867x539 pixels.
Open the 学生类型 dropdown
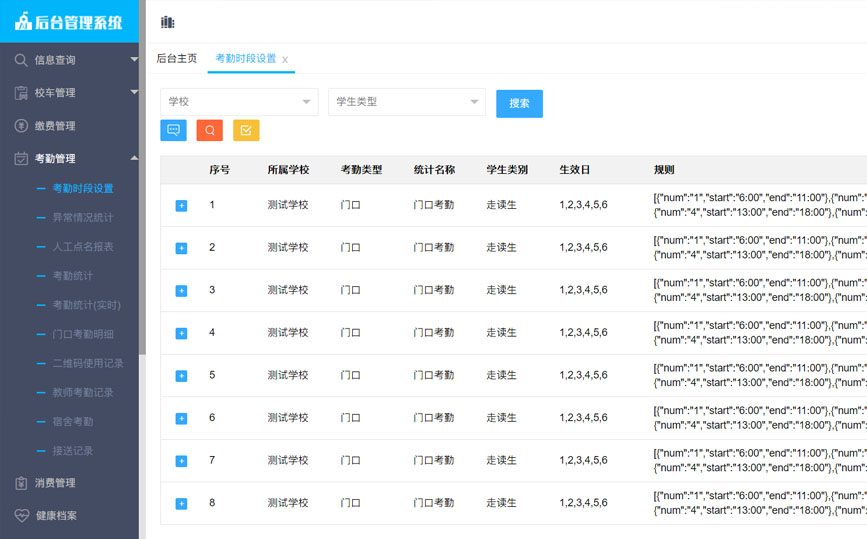pos(407,102)
